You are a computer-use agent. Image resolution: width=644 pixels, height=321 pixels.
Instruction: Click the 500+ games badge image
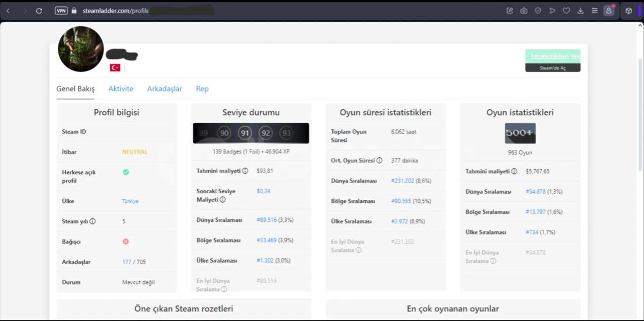tap(520, 133)
